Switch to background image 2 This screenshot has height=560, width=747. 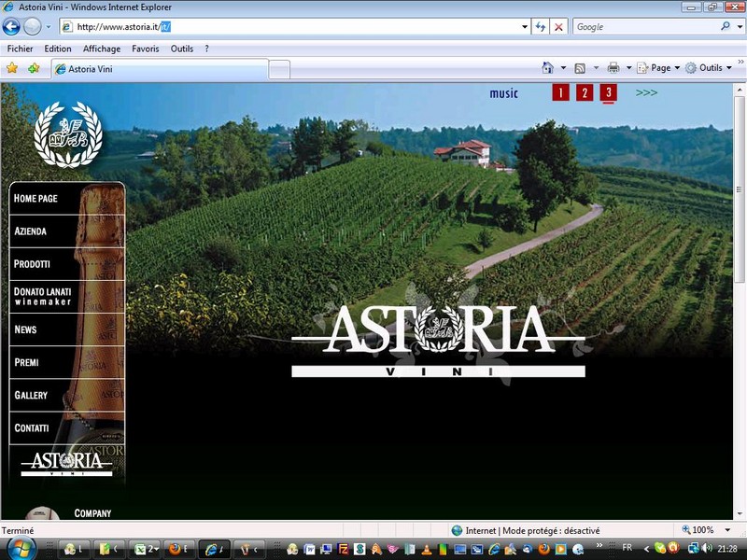[585, 92]
